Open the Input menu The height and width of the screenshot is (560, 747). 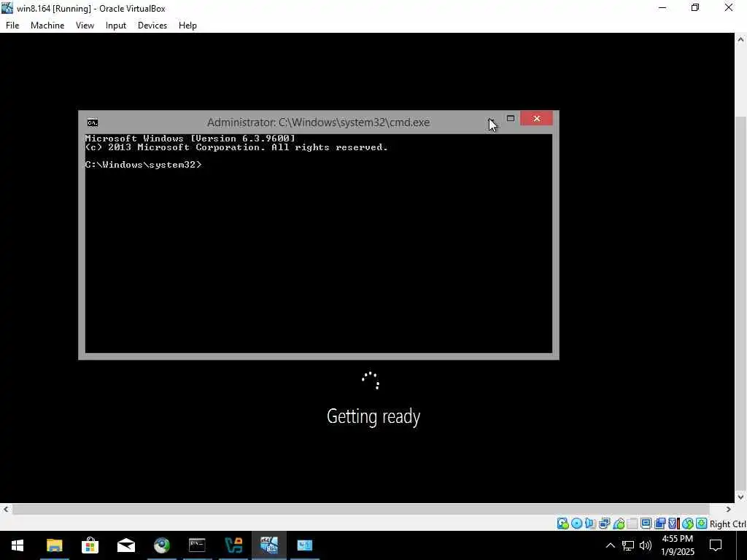tap(116, 26)
